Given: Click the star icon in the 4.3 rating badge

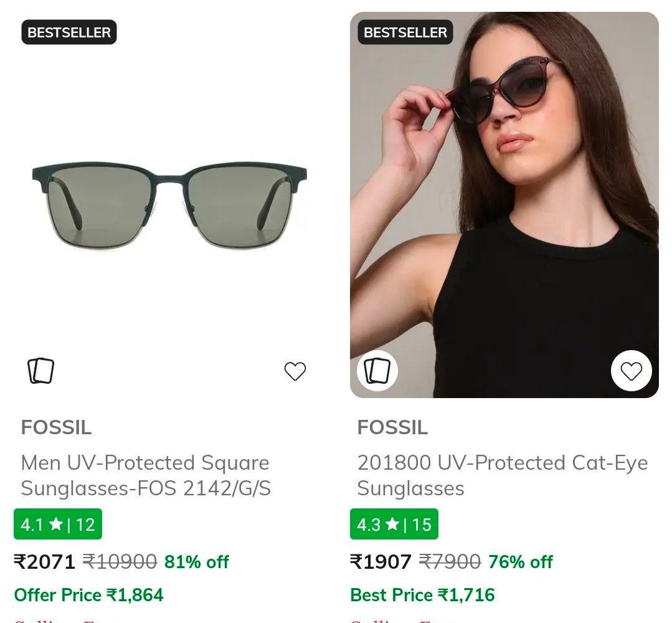Looking at the screenshot, I should (392, 525).
